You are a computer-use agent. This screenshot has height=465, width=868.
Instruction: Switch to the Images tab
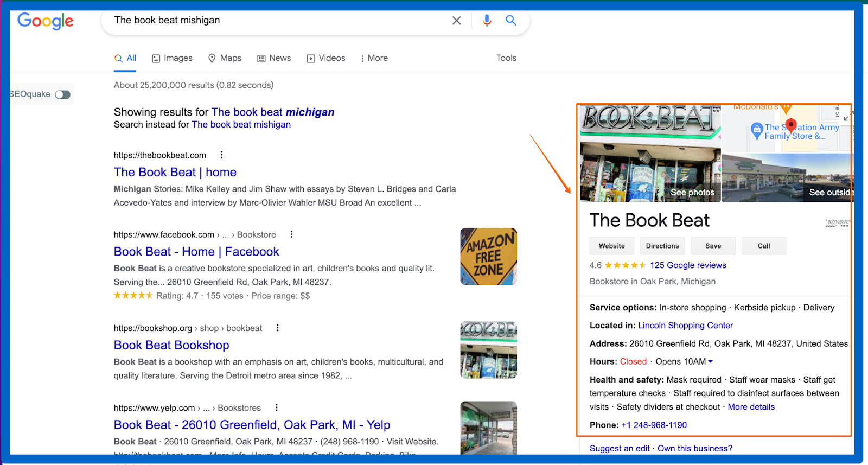[x=172, y=58]
